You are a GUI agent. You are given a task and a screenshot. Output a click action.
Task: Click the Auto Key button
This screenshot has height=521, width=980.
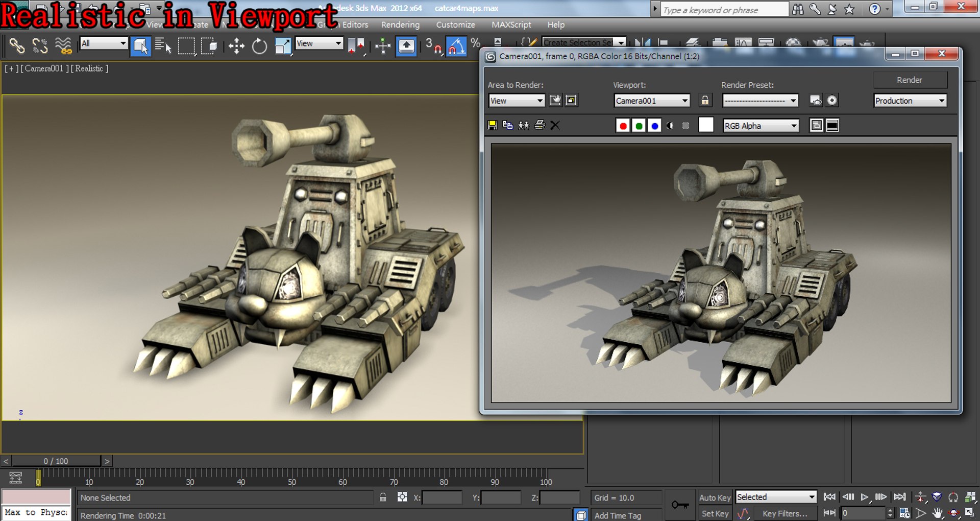pyautogui.click(x=715, y=498)
